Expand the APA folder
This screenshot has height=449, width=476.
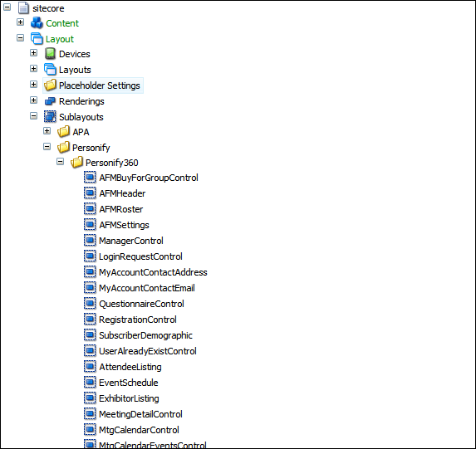pos(47,131)
